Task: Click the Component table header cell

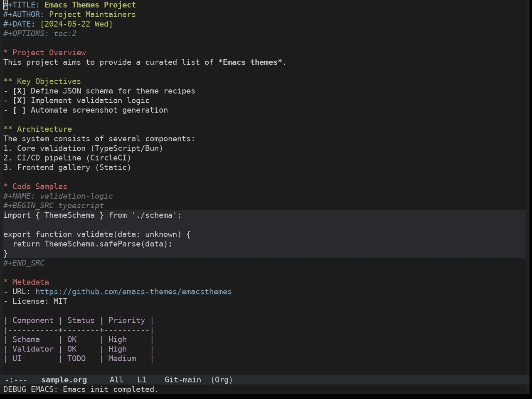Action: point(33,320)
